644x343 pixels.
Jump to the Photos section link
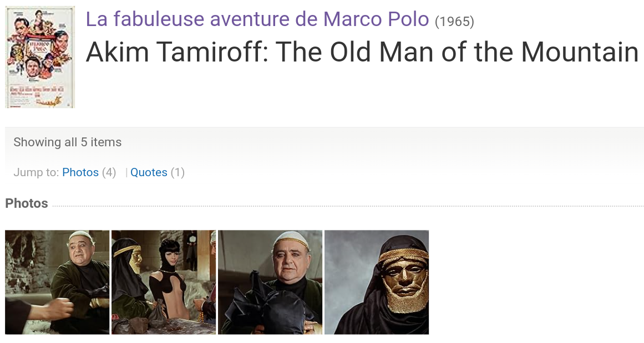(80, 172)
